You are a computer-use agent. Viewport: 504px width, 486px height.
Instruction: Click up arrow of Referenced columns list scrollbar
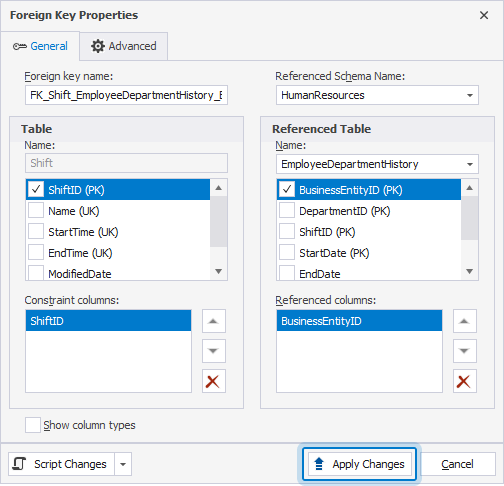[x=470, y=188]
